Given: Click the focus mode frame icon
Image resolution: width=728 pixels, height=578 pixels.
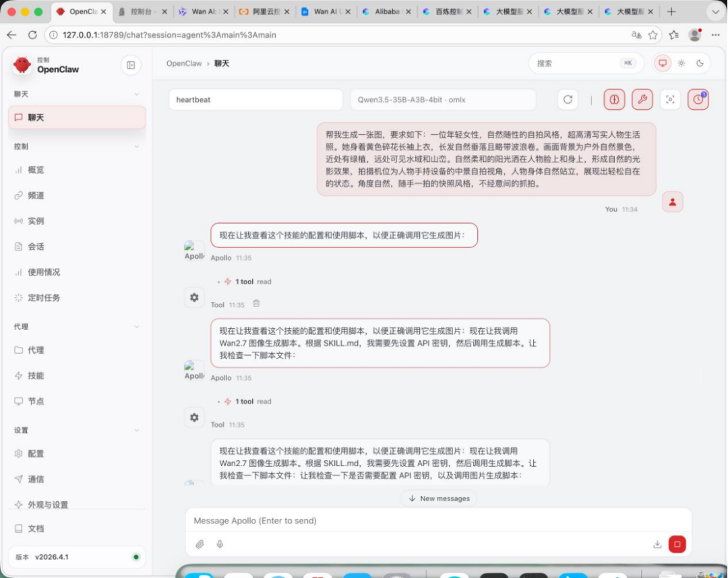Looking at the screenshot, I should (x=669, y=100).
